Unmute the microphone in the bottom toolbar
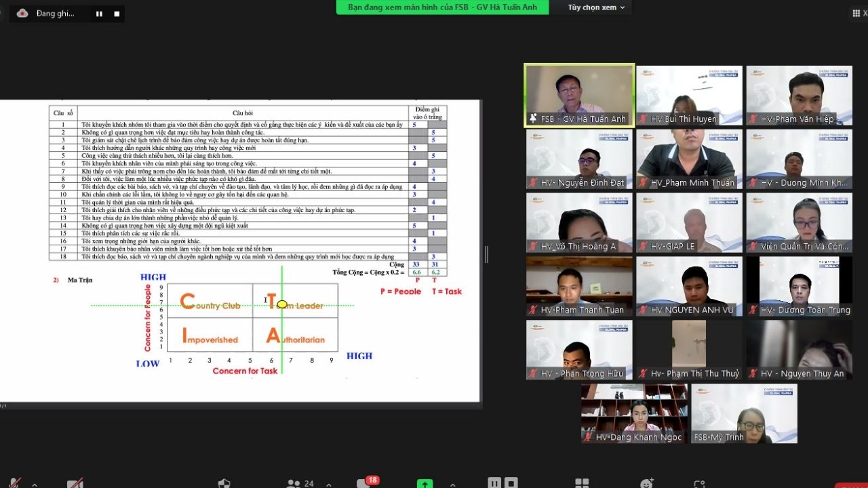This screenshot has width=868, height=488. (x=15, y=483)
